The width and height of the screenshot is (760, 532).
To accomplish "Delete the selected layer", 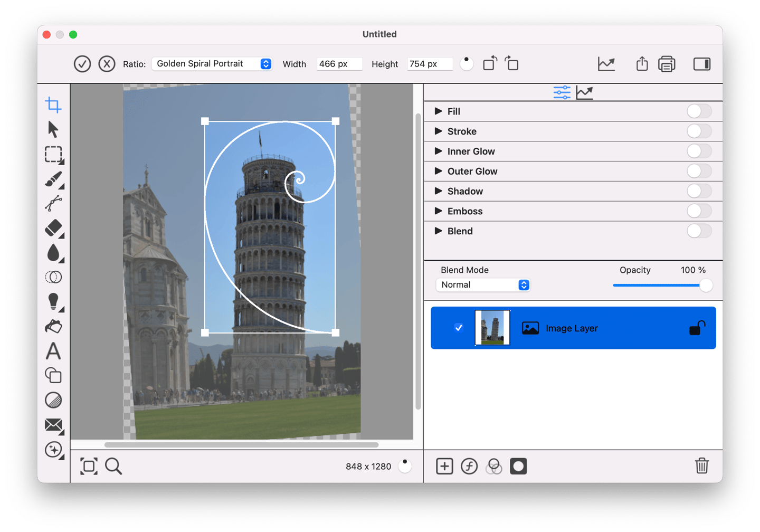I will 702,465.
